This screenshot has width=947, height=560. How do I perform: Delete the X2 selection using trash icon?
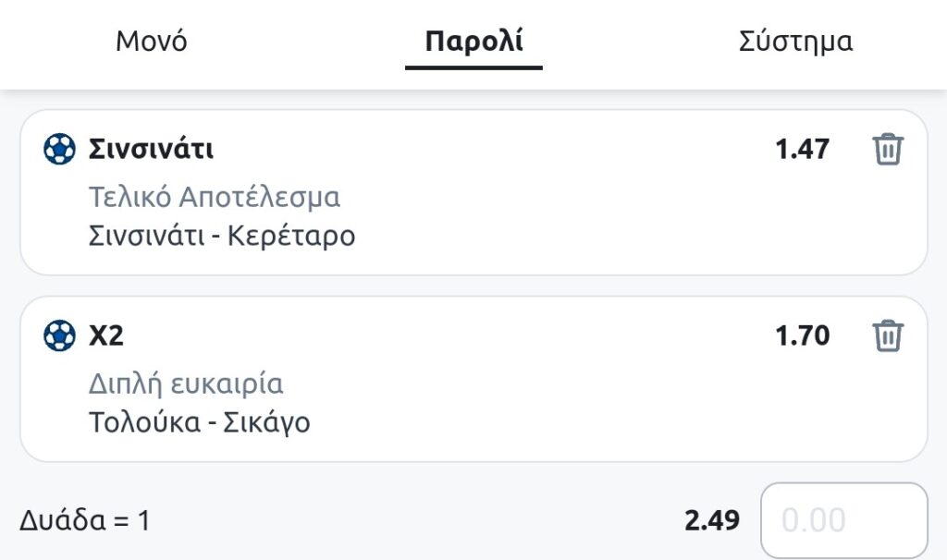click(887, 335)
